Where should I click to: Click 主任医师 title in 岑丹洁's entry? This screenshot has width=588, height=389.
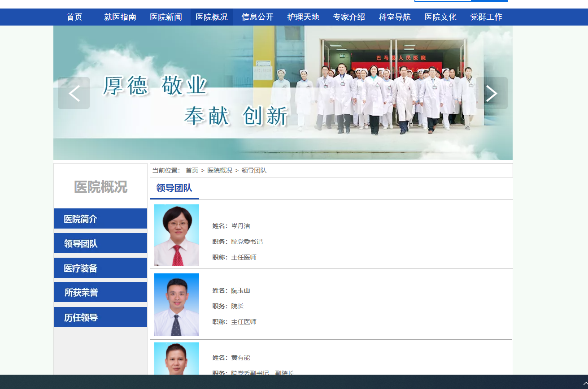[x=244, y=257]
